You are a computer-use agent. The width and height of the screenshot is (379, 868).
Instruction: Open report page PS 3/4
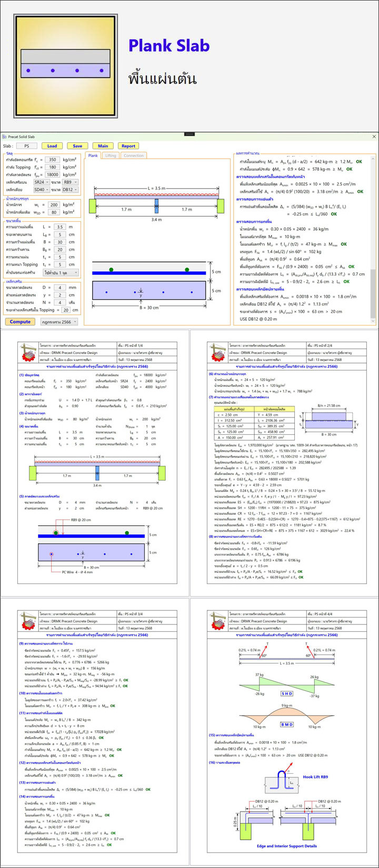tap(95, 732)
